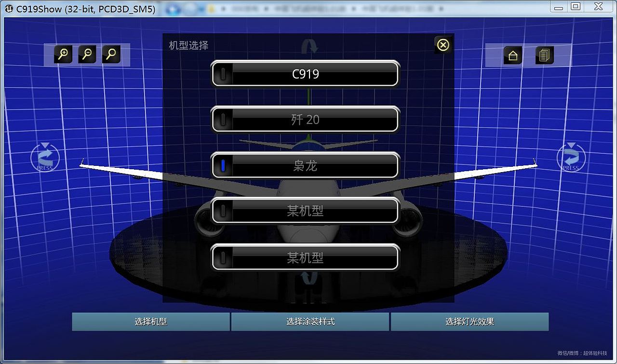
Task: Toggle the indicator on the last 某机型 row
Action: coord(223,257)
